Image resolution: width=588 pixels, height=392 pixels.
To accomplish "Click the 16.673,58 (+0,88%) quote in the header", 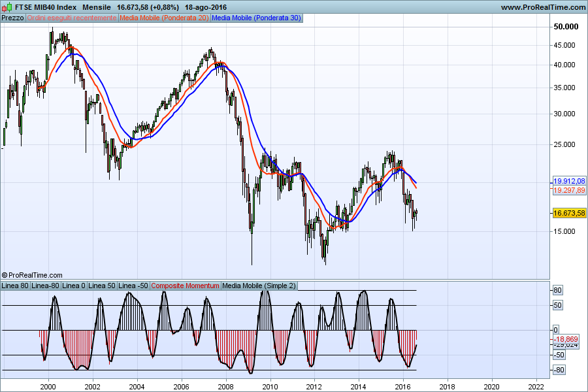I will click(148, 7).
